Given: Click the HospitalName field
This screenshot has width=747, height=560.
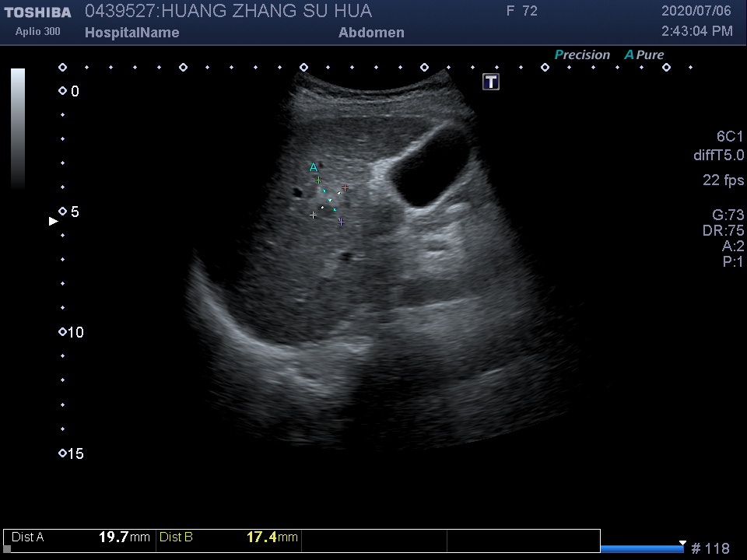Looking at the screenshot, I should click(x=132, y=33).
